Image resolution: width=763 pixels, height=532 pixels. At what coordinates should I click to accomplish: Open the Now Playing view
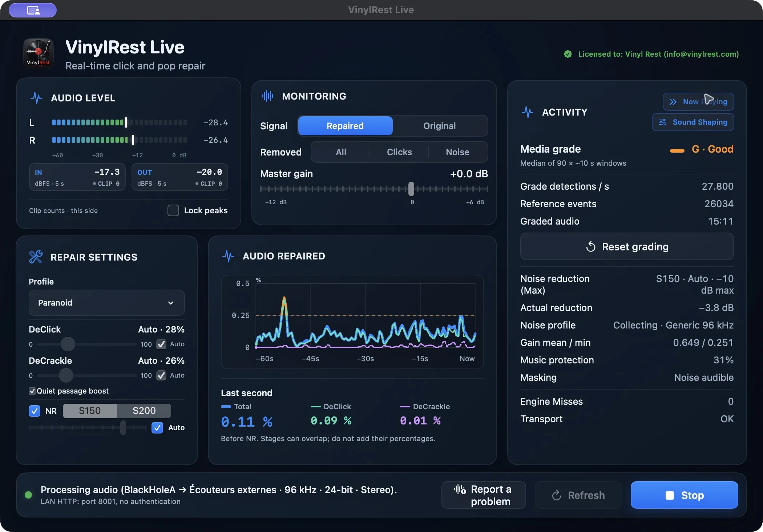(698, 102)
